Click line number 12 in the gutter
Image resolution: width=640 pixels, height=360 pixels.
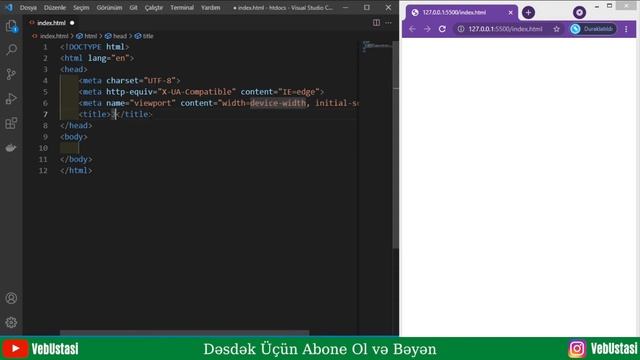[x=43, y=170]
